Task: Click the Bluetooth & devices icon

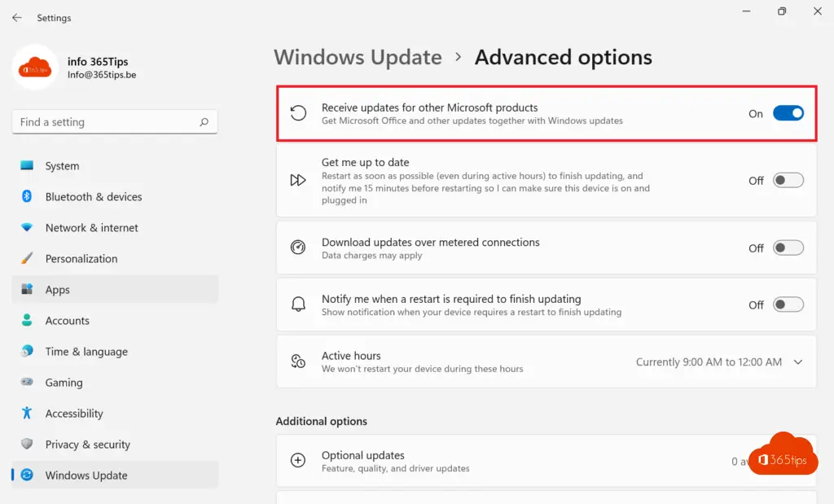Action: tap(27, 197)
